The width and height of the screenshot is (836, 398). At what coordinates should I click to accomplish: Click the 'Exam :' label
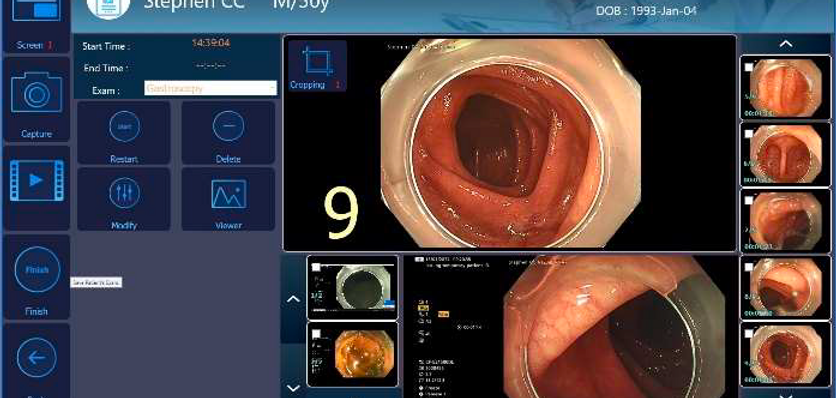click(x=106, y=91)
